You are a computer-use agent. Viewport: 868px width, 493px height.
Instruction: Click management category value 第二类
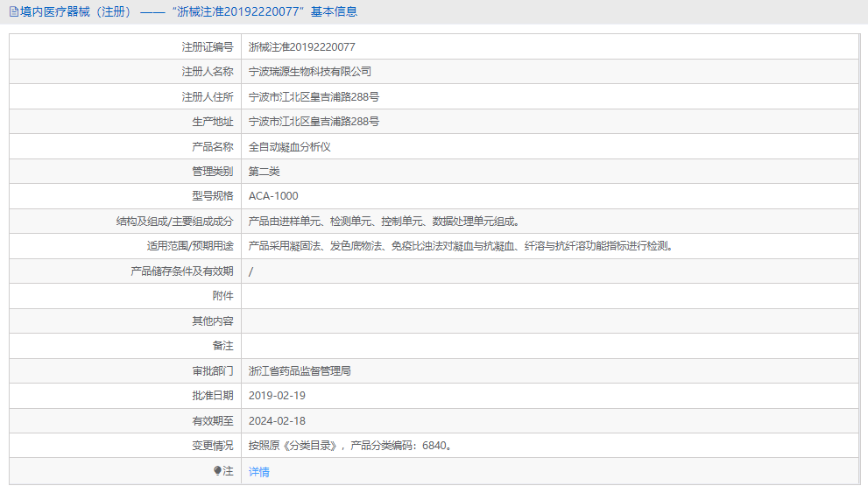coord(264,171)
